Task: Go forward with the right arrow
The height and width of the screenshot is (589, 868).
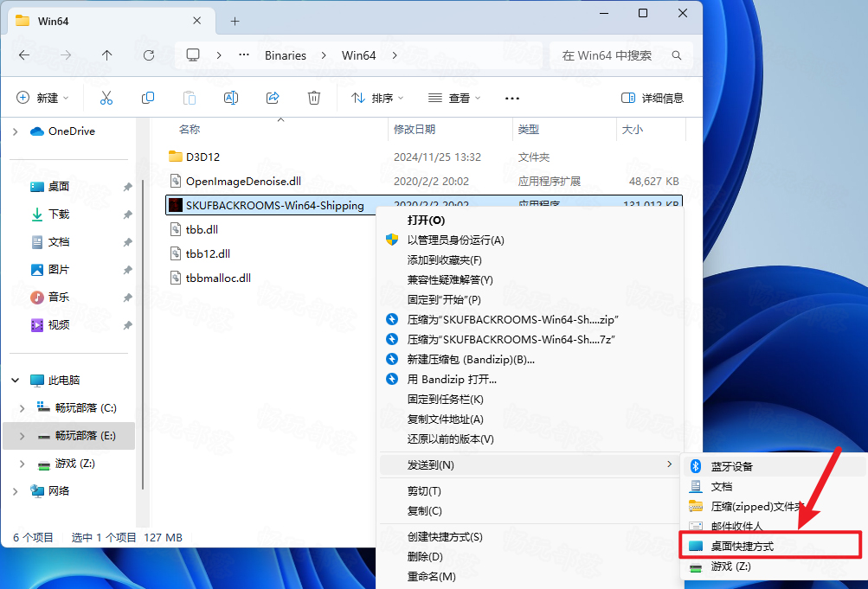Action: click(66, 55)
